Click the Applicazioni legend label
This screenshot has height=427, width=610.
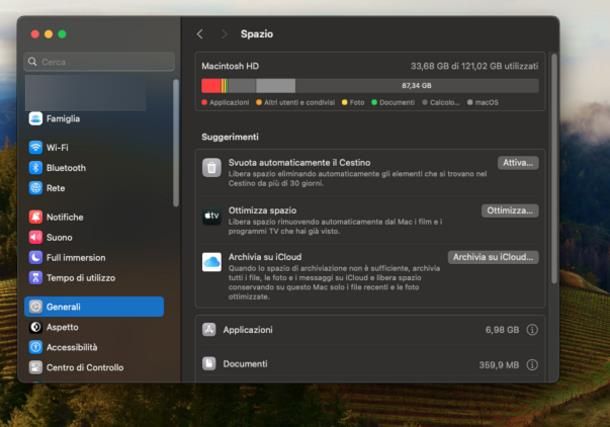pyautogui.click(x=229, y=102)
